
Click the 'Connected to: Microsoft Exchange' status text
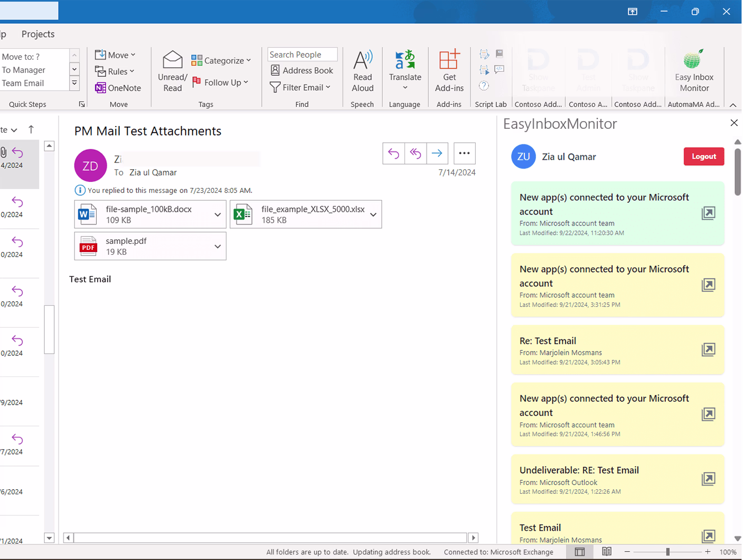pyautogui.click(x=498, y=552)
